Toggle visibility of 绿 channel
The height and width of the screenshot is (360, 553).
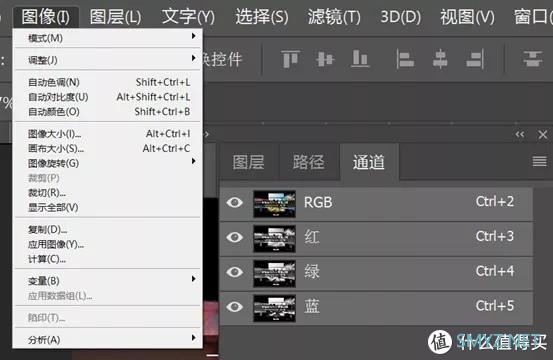[x=235, y=272]
